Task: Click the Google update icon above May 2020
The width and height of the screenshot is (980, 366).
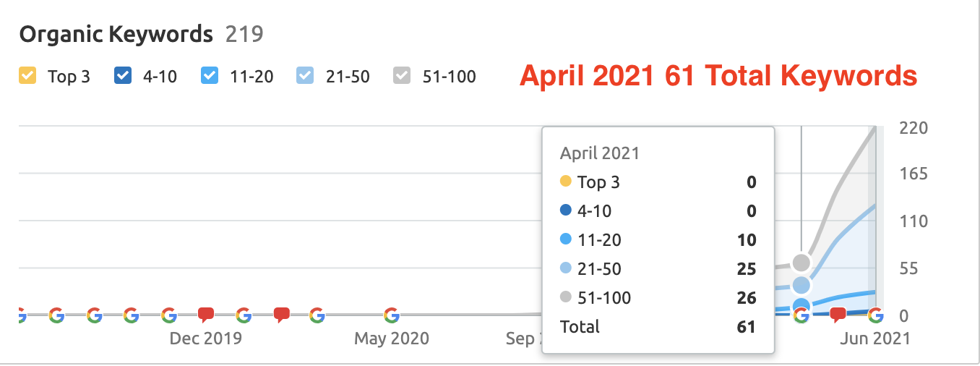Action: point(391,315)
